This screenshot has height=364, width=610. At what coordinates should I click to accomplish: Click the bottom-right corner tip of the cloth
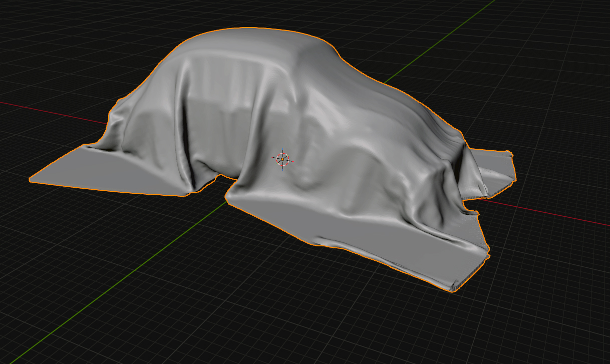(453, 290)
